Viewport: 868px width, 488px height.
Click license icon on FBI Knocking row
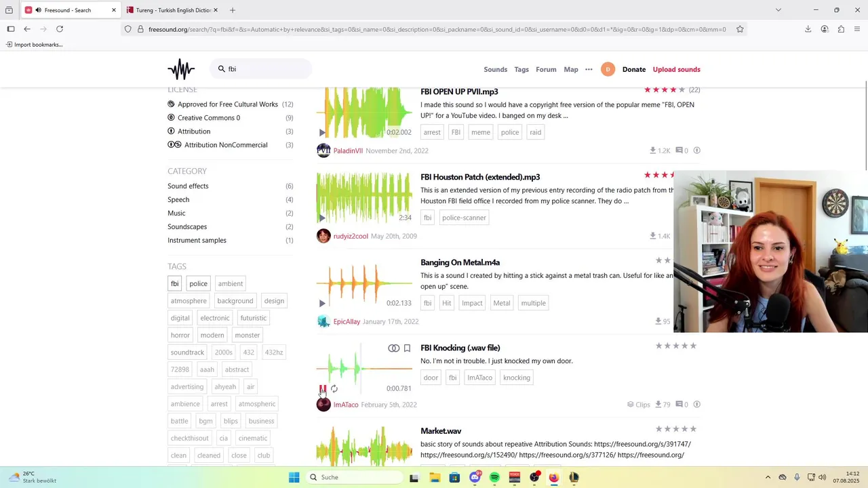696,405
